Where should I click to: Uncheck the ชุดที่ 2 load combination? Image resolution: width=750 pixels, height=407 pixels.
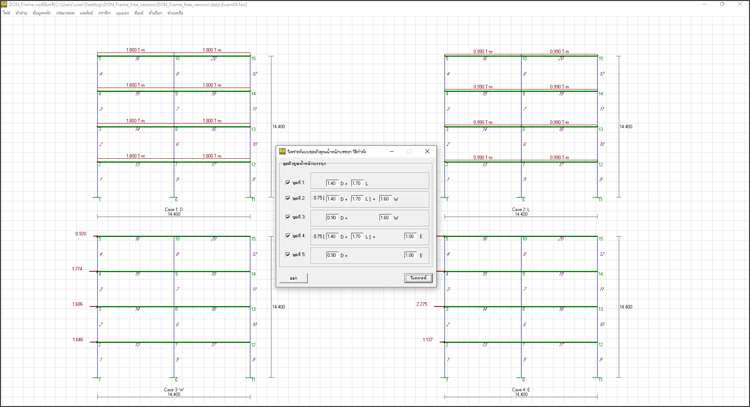click(288, 198)
